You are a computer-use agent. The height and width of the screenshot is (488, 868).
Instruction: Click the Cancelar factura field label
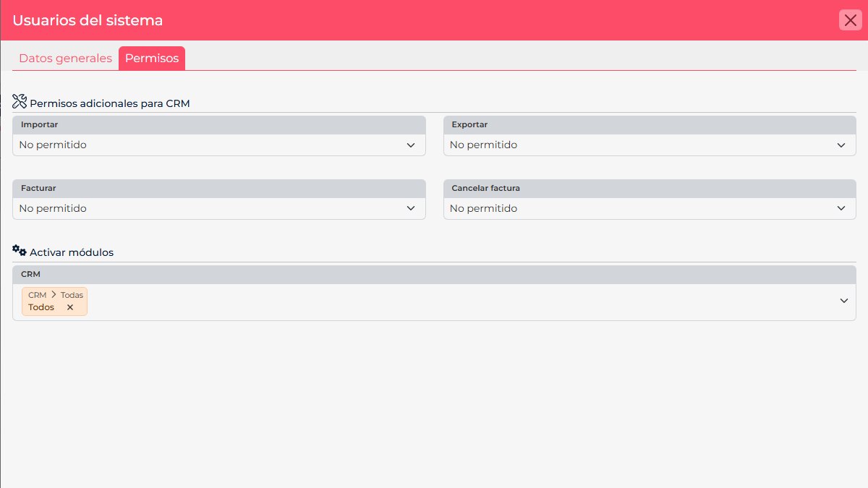click(485, 188)
